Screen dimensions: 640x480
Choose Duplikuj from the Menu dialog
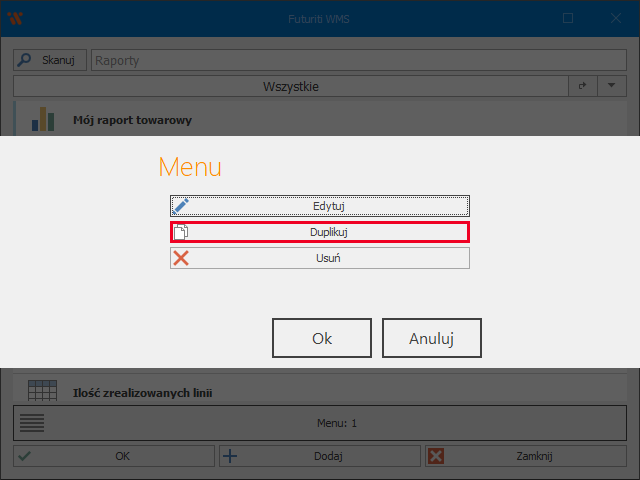tap(320, 232)
